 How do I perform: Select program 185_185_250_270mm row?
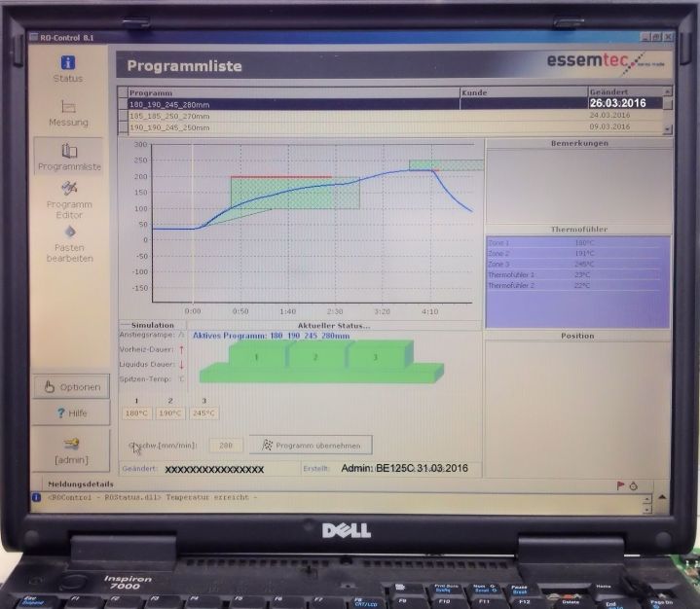[292, 115]
